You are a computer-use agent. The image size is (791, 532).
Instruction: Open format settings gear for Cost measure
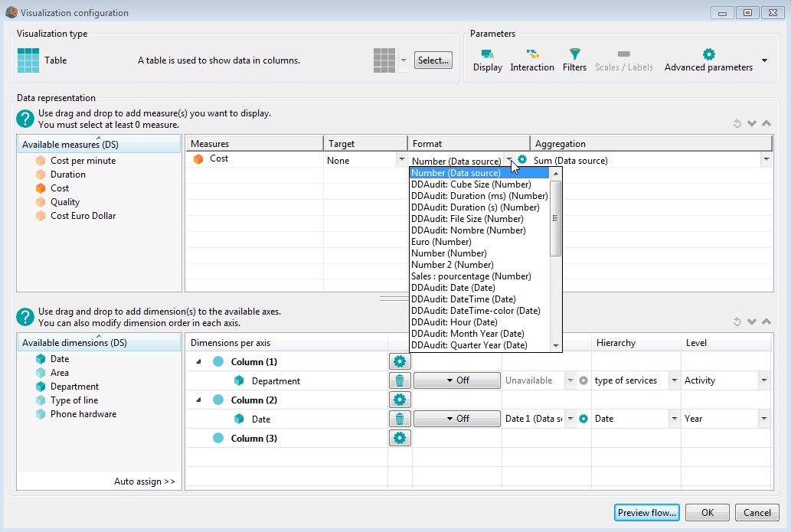pos(522,160)
